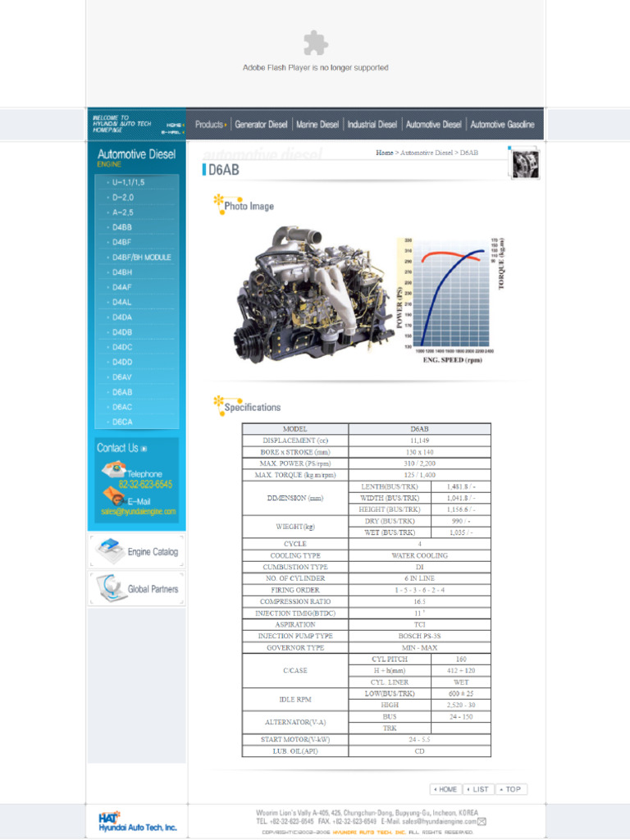
Task: Click the D6AB engine photo
Action: tap(313, 294)
